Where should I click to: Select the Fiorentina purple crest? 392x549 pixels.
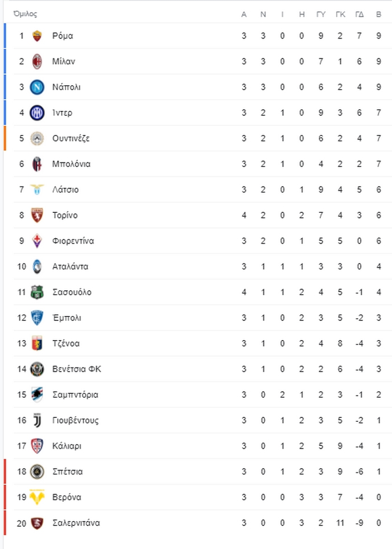click(x=37, y=241)
